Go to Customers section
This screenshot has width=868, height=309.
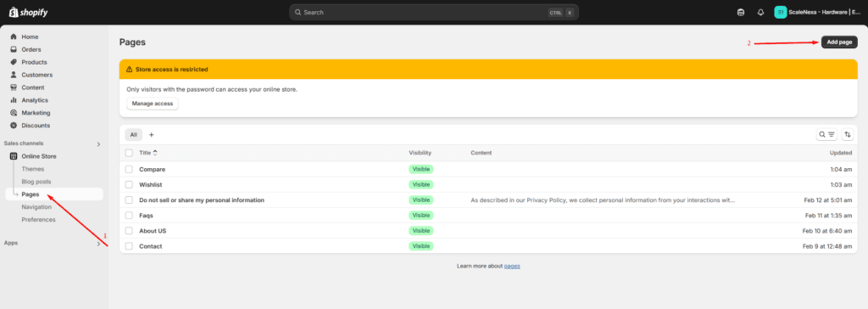37,75
